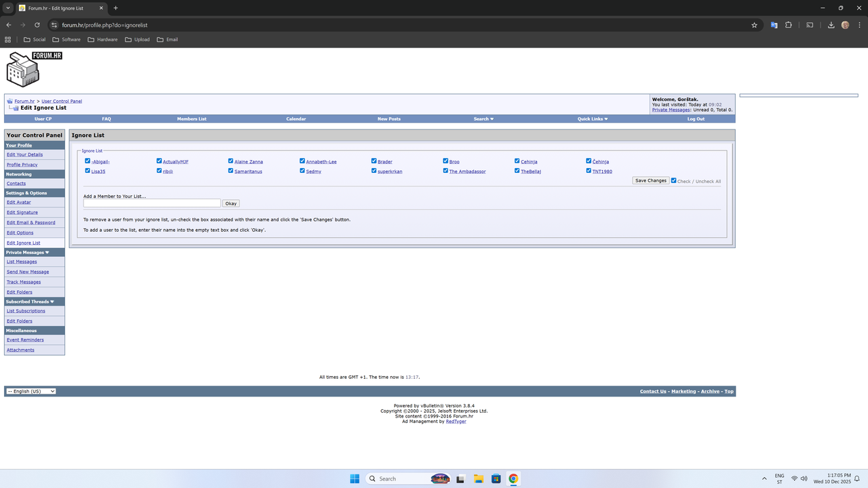Switch to the Members List navbar item

pyautogui.click(x=191, y=119)
